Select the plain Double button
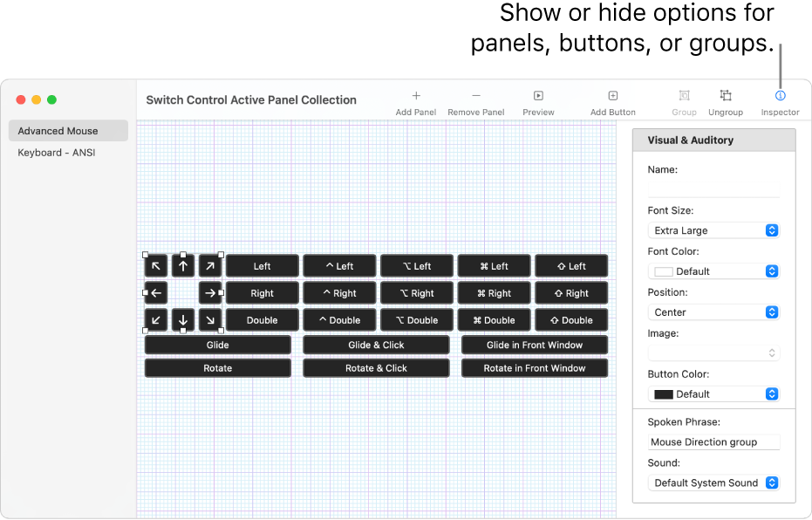812x520 pixels. click(x=262, y=320)
